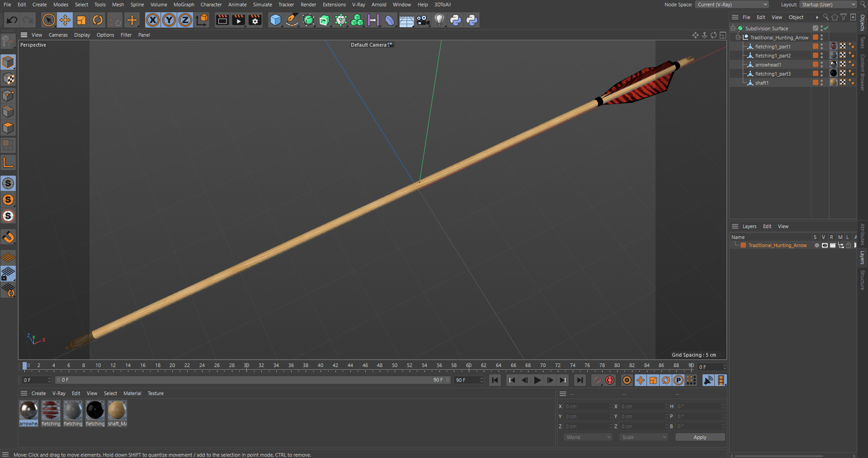This screenshot has width=868, height=458.
Task: Toggle visibility dots for arrowhead1
Action: pos(821,65)
